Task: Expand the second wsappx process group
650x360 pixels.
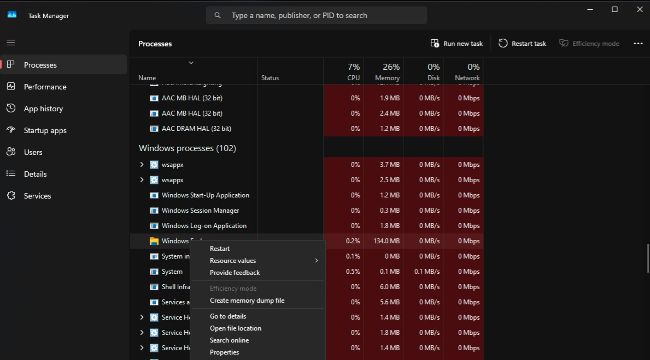Action: pos(141,180)
